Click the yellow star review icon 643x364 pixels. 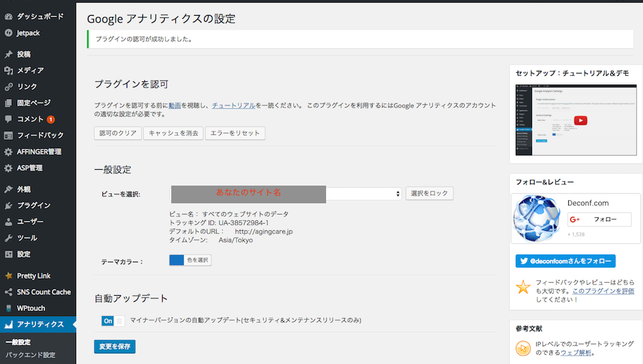523,287
